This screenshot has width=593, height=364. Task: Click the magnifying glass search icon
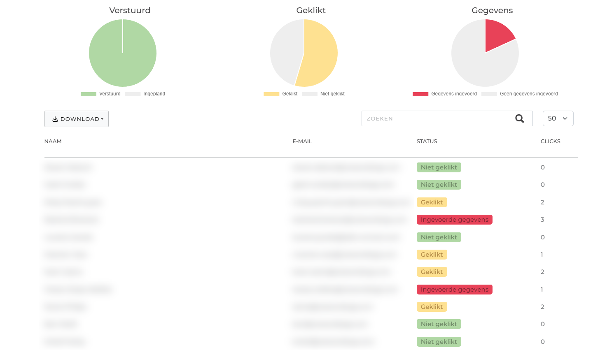pos(519,118)
